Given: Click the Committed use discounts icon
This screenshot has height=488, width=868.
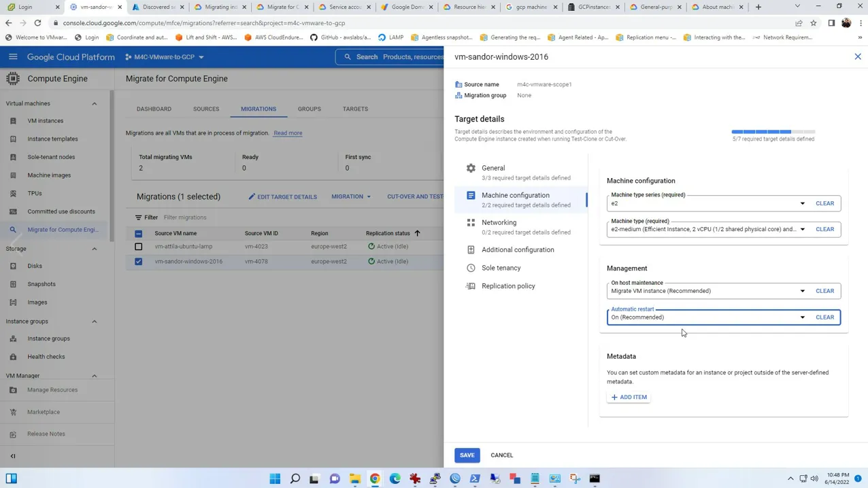Looking at the screenshot, I should coord(13,211).
